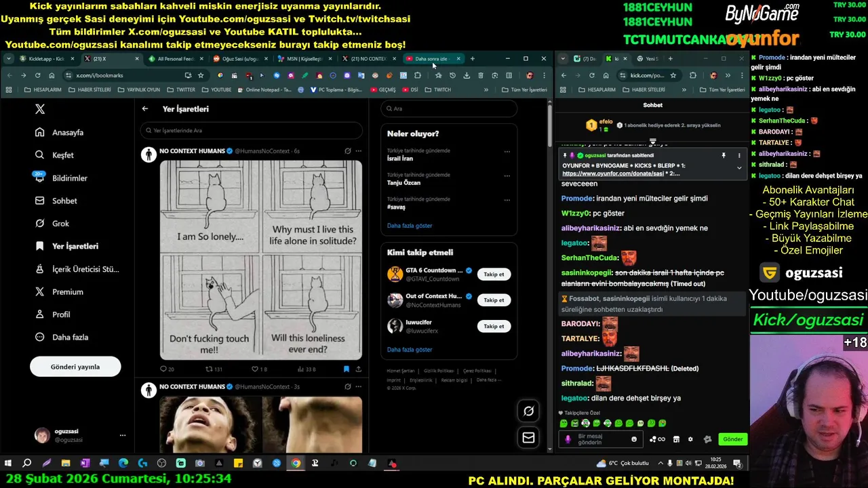Open tab search dropdown in Kick window
The width and height of the screenshot is (868, 488).
coord(563,59)
